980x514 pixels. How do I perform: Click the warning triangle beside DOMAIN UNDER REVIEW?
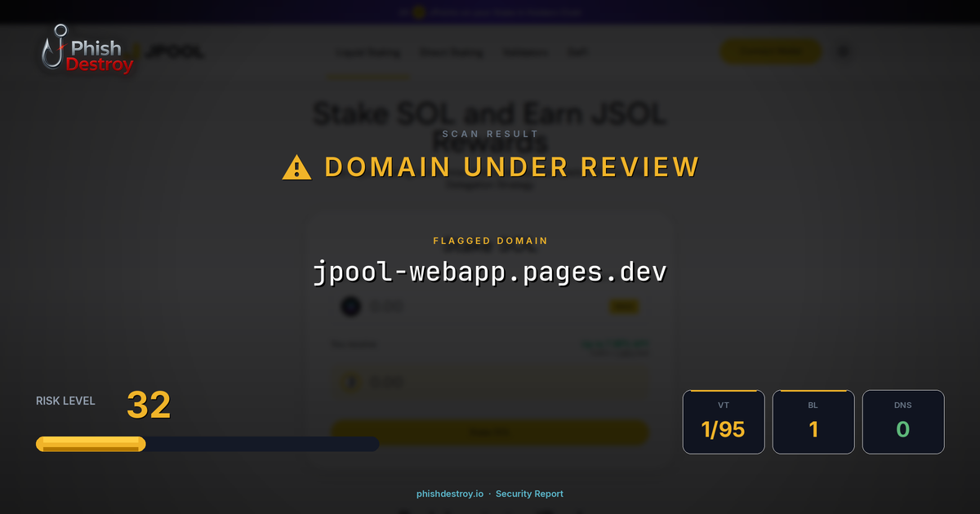296,166
